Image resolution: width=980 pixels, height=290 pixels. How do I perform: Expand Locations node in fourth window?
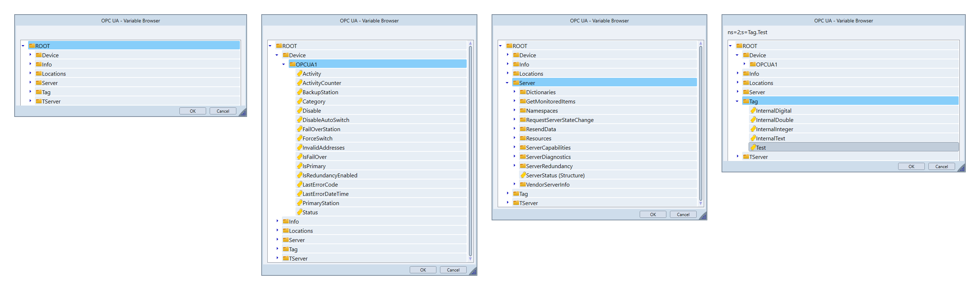[x=737, y=82]
